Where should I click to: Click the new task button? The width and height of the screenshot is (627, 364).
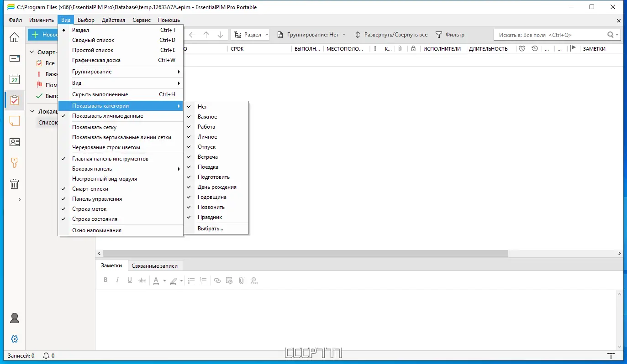[x=43, y=35]
